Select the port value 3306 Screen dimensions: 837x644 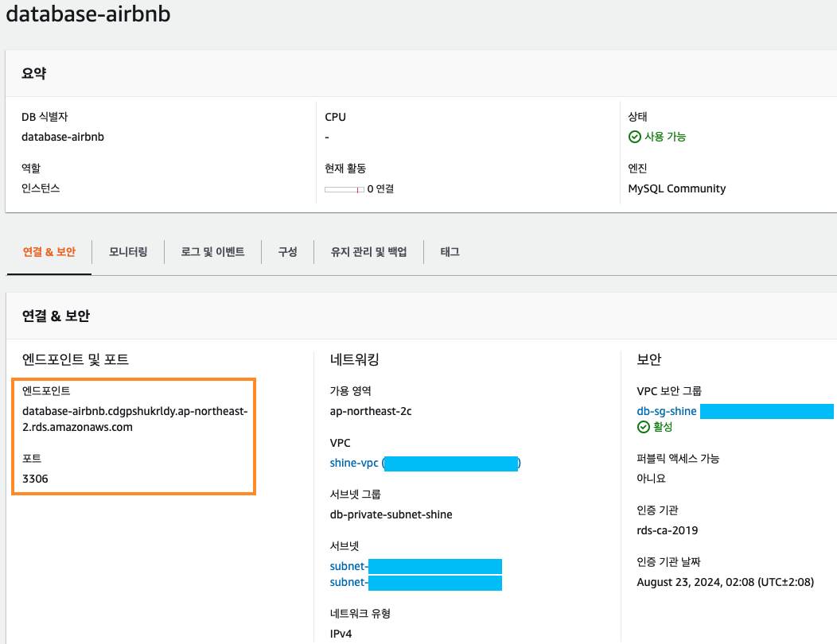tap(35, 479)
